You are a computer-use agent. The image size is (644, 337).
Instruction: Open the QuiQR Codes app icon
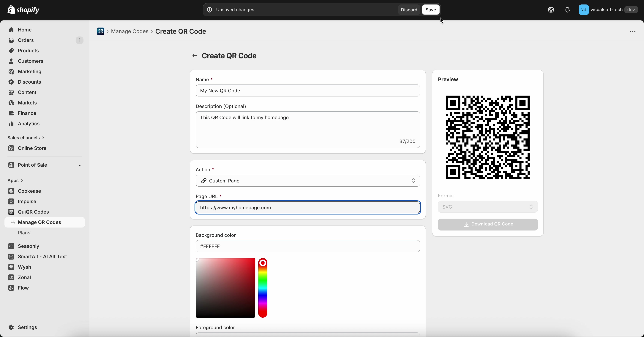click(x=11, y=212)
